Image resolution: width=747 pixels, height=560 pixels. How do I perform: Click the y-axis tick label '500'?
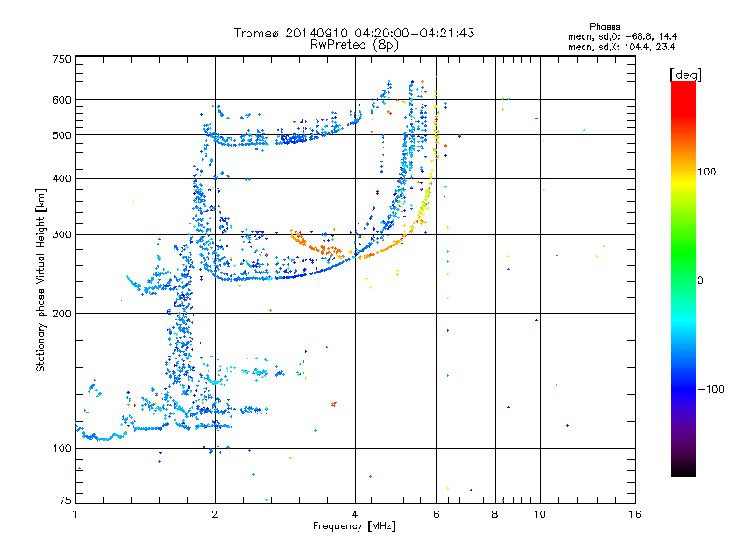(62, 135)
